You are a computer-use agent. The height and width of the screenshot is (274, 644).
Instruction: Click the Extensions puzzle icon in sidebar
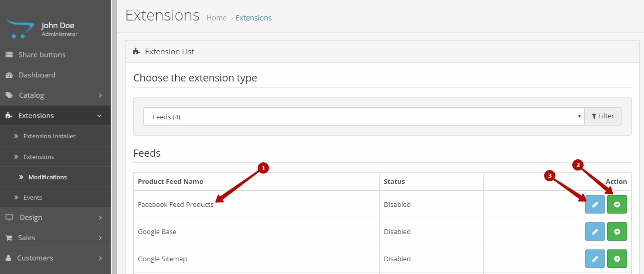coord(9,116)
